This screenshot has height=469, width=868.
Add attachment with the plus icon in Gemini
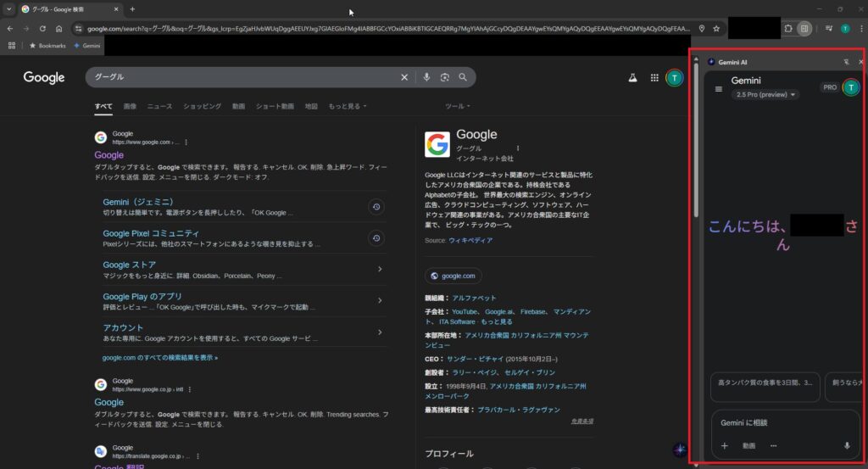(x=724, y=446)
